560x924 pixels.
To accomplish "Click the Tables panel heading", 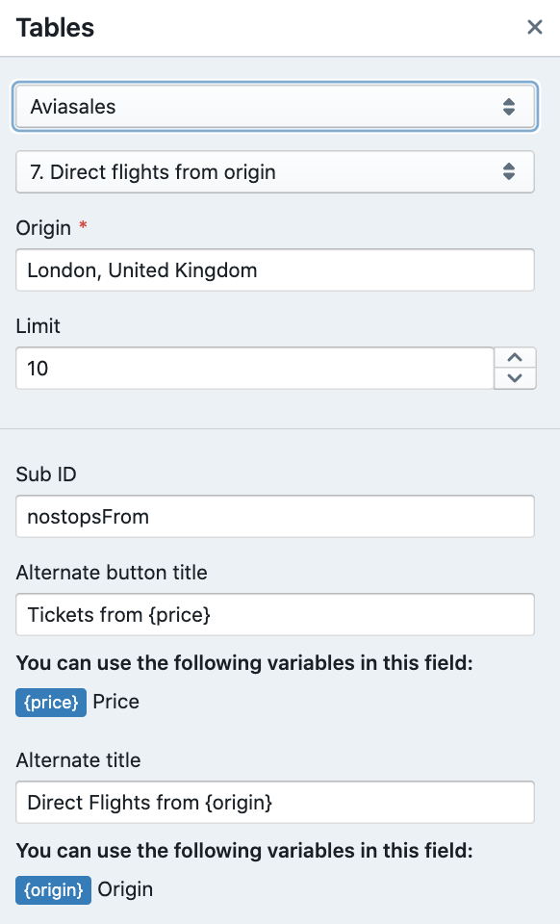I will tap(55, 28).
